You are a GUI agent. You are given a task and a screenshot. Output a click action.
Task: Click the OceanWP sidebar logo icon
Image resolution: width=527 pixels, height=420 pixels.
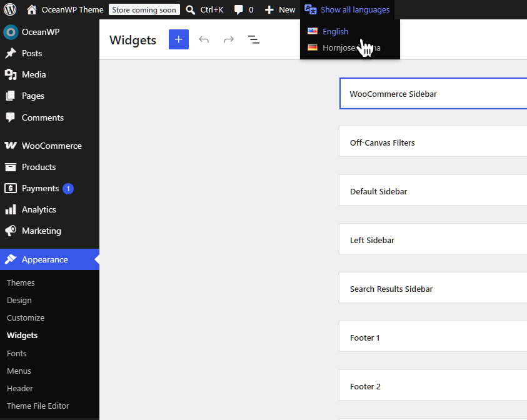pyautogui.click(x=11, y=32)
